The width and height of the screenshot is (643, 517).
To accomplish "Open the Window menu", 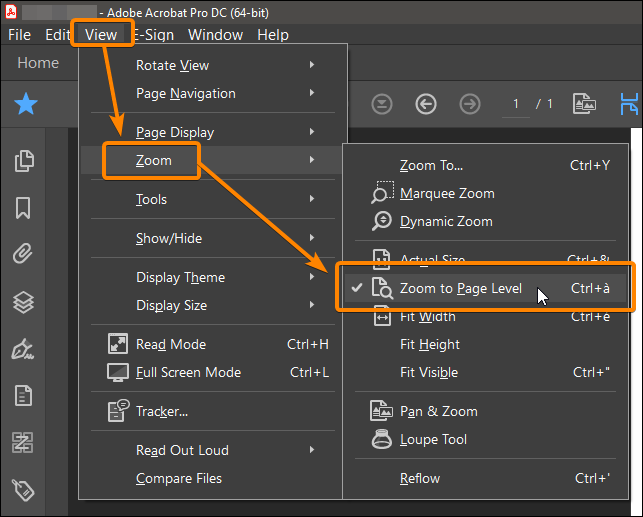I will 215,34.
